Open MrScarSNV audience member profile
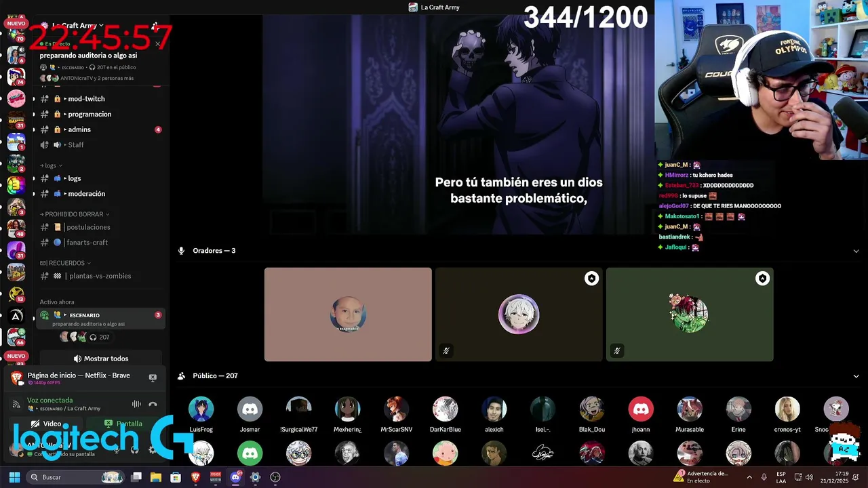 coord(396,414)
